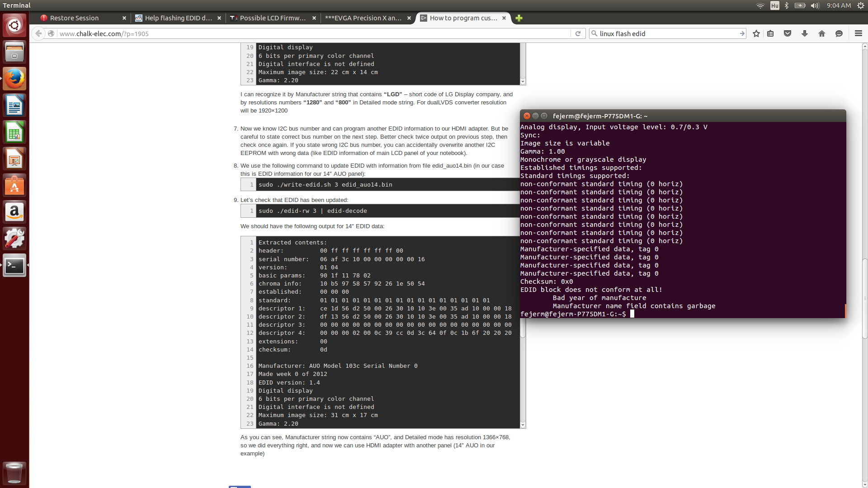This screenshot has width=868, height=488.
Task: Launch LibreOffice Writer from the launcher
Action: 14,106
